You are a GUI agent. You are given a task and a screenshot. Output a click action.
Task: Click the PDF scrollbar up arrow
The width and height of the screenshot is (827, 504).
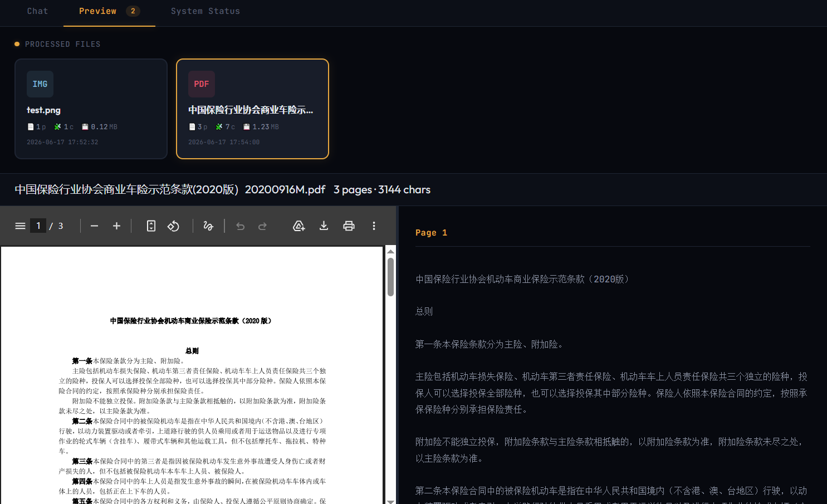[390, 251]
